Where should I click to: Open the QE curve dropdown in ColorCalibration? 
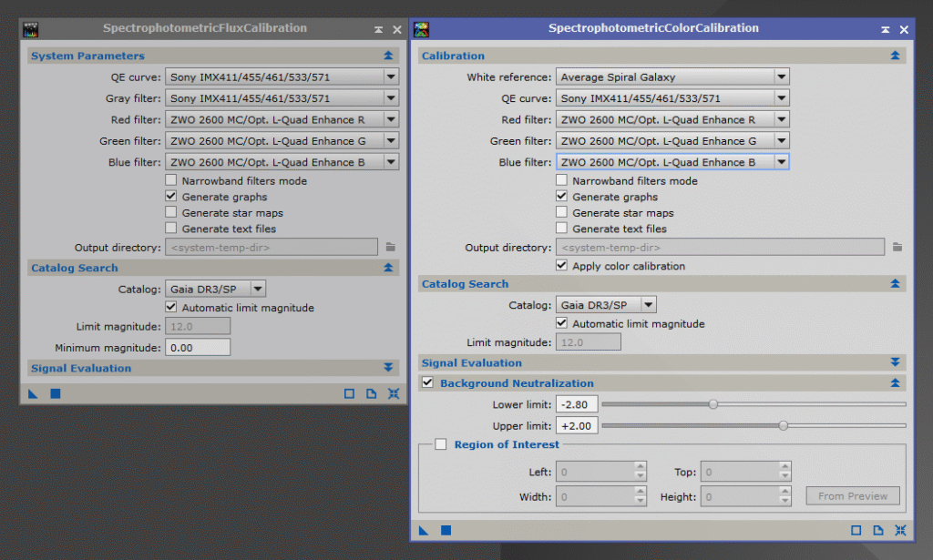(672, 98)
